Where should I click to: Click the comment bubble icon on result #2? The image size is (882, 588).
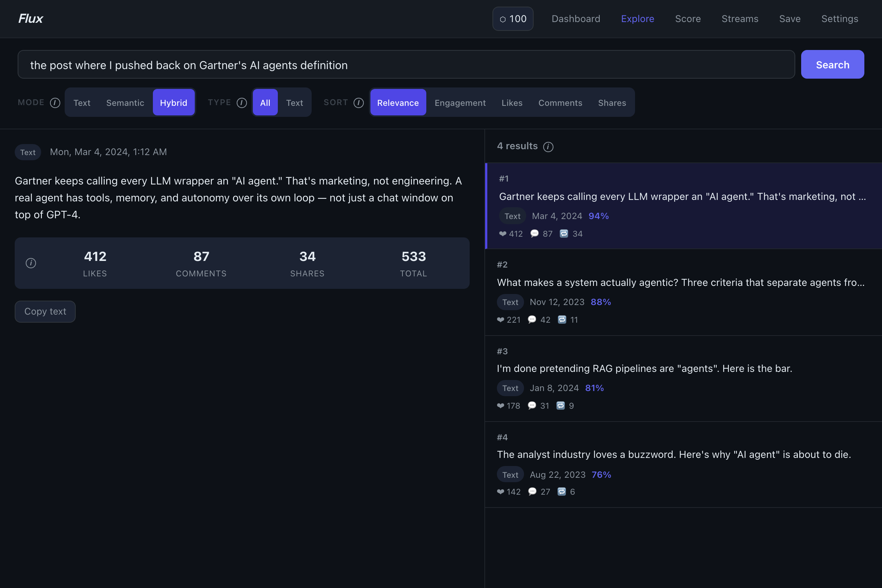(532, 319)
